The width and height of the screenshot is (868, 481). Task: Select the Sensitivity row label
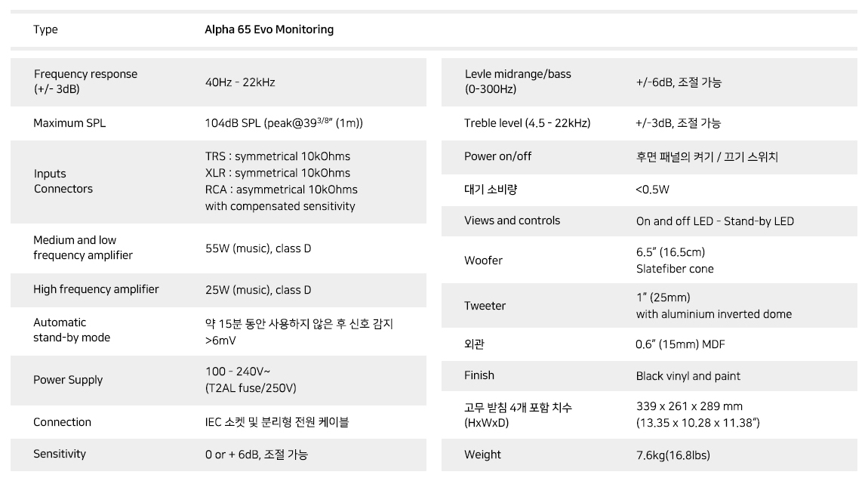(59, 454)
